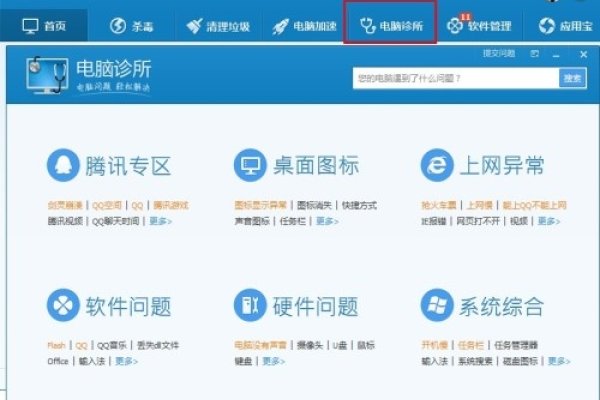Viewport: 600px width, 400px height.
Task: Open the 磁盘图标 link
Action: point(520,361)
